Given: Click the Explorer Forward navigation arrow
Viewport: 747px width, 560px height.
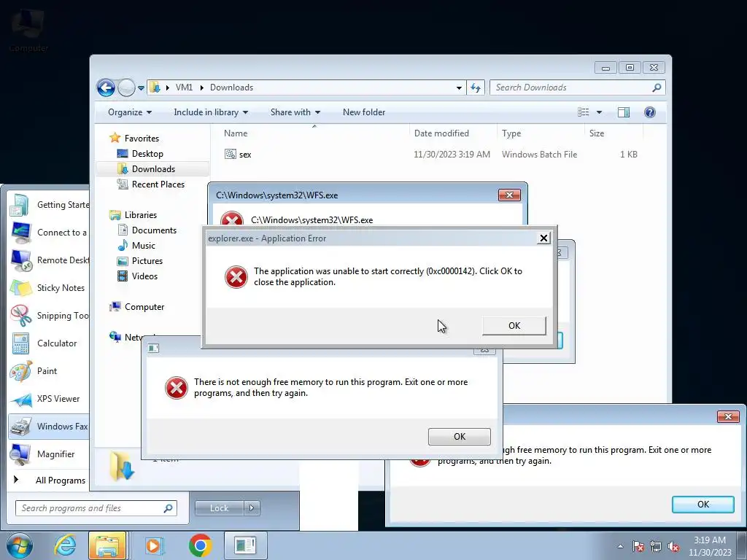Looking at the screenshot, I should [x=126, y=87].
